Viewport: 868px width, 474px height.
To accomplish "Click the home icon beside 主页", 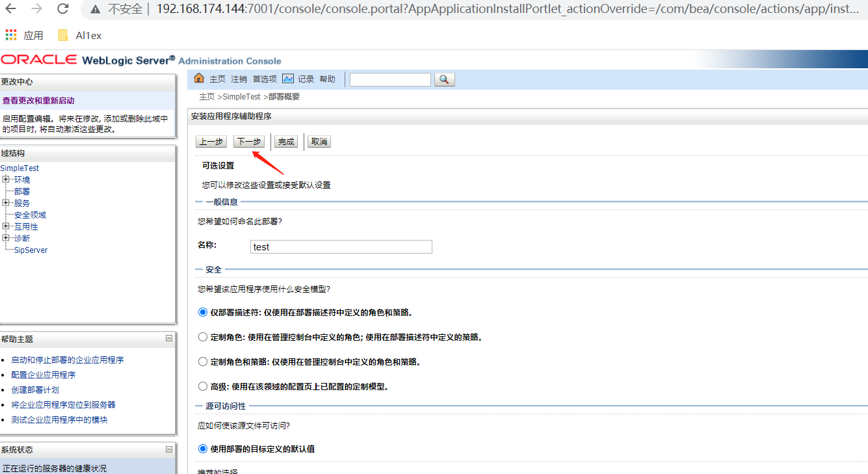I will tap(199, 79).
